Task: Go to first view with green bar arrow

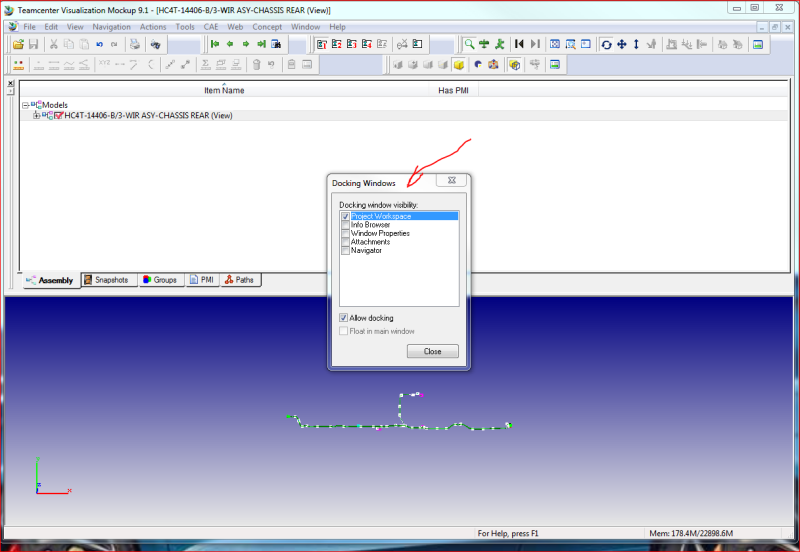Action: 215,44
